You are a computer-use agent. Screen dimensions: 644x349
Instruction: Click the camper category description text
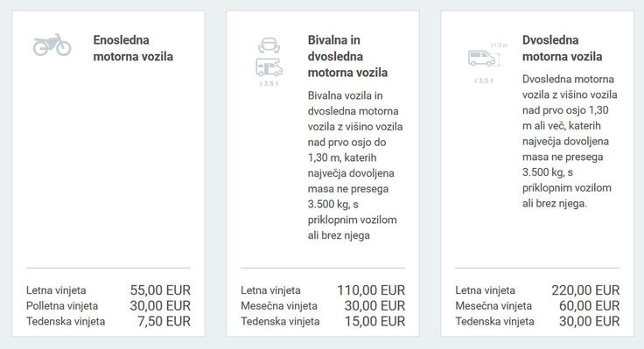(355, 165)
